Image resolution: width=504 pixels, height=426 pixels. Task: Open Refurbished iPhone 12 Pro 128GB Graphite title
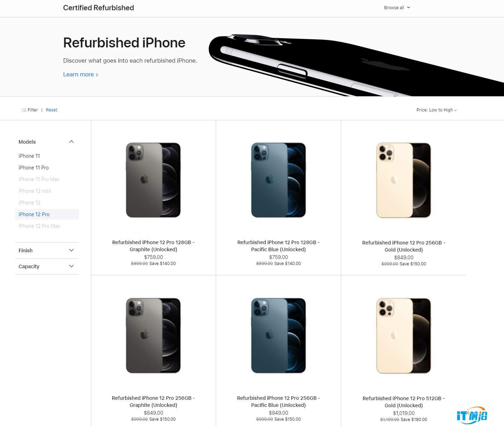point(153,246)
